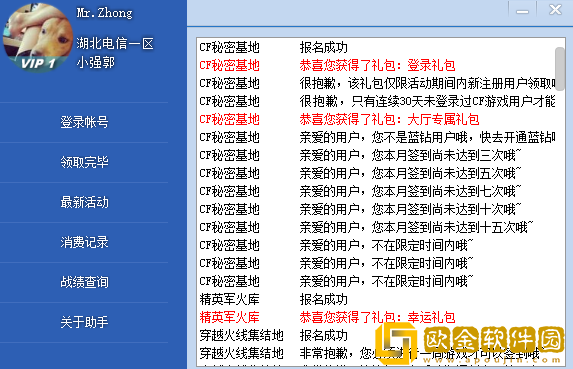Screen dimensions: 573x369
Task: Click the 小强郭 character name
Action: 96,62
